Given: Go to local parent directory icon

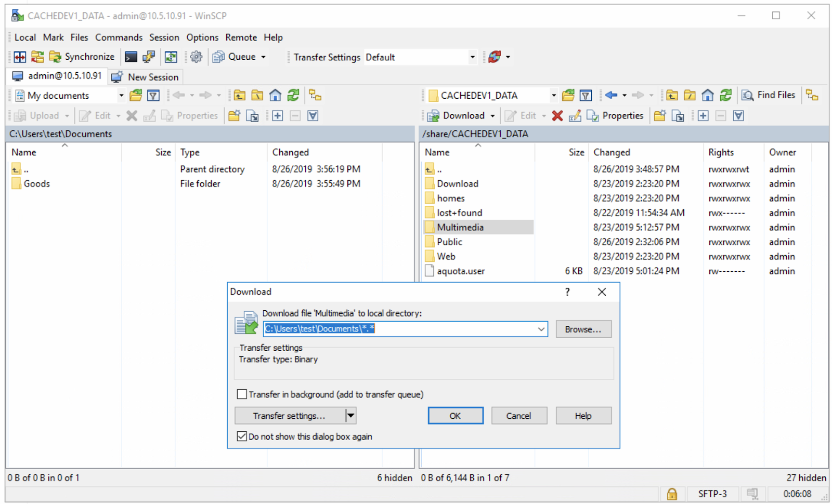Looking at the screenshot, I should (x=239, y=95).
